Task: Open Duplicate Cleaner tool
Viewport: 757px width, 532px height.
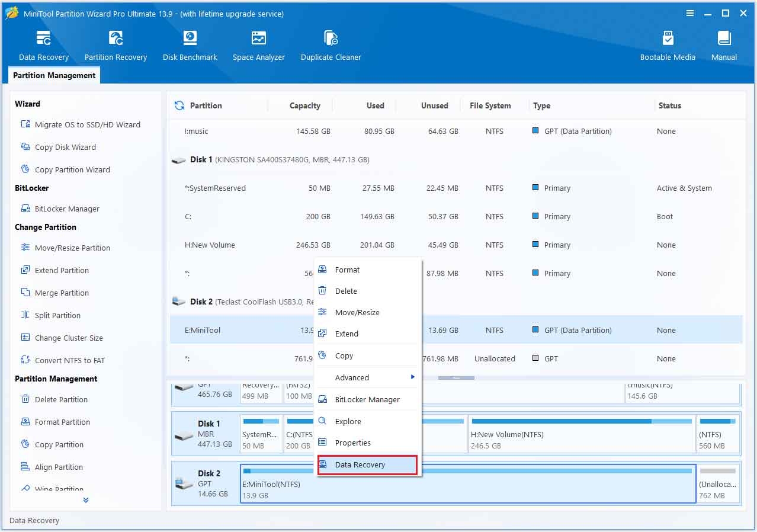Action: pyautogui.click(x=331, y=46)
